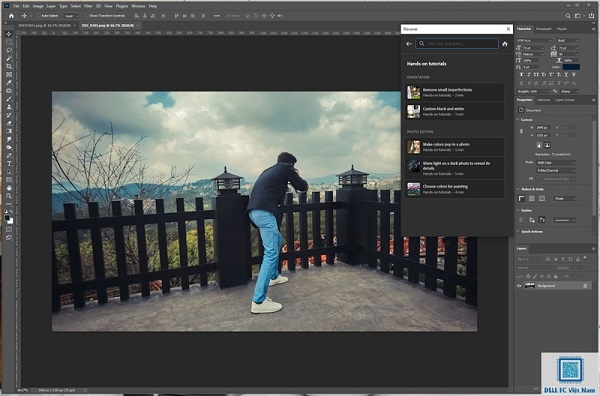Image resolution: width=600 pixels, height=396 pixels.
Task: Select the Gradient tool
Action: 9,131
